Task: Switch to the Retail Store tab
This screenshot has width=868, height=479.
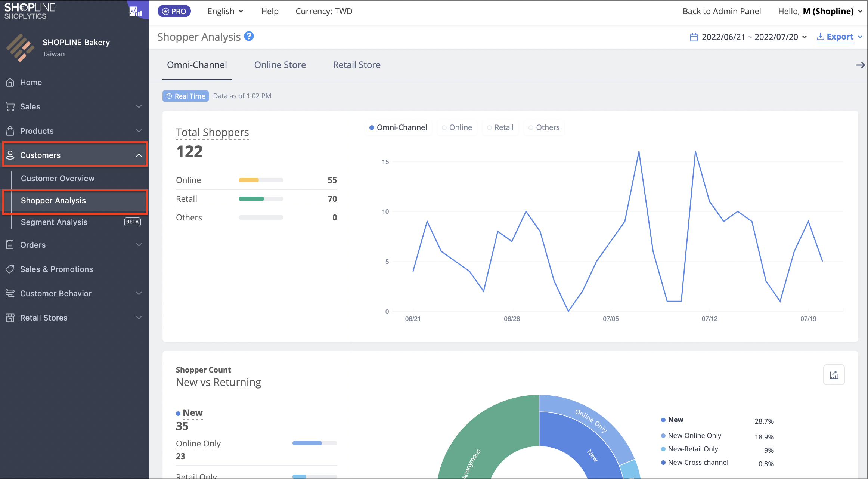Action: click(357, 65)
